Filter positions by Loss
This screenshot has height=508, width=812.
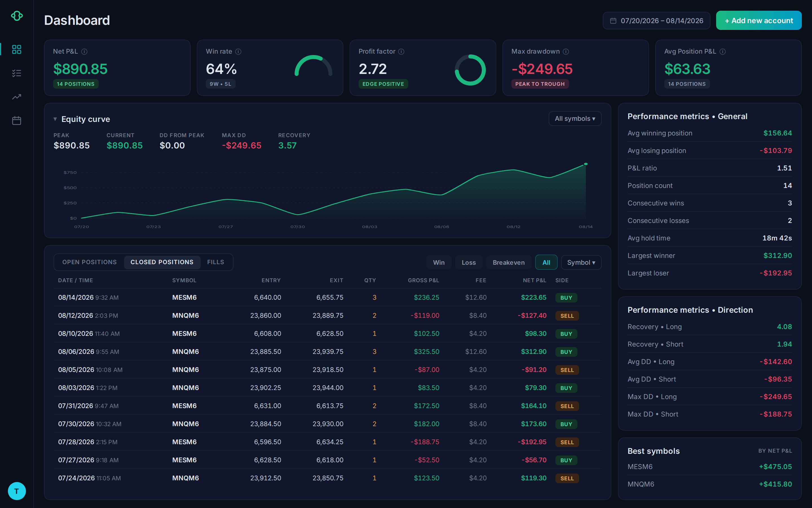(x=468, y=262)
